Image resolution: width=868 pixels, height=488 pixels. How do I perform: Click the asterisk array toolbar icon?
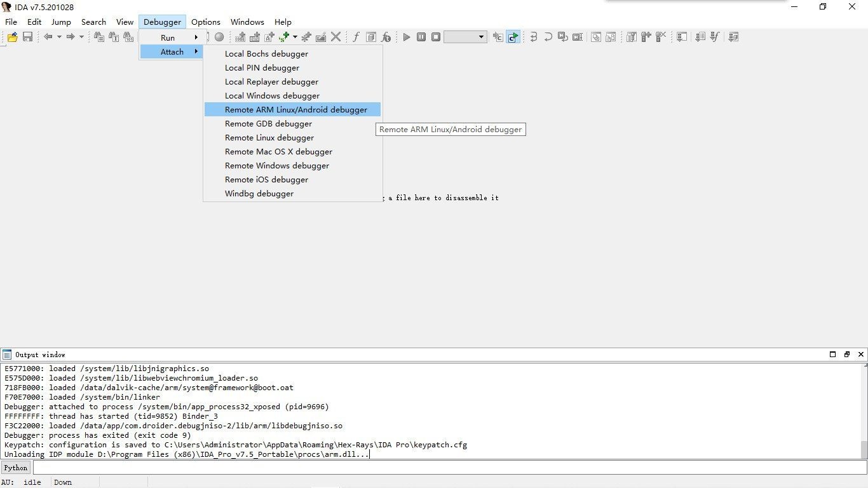306,37
